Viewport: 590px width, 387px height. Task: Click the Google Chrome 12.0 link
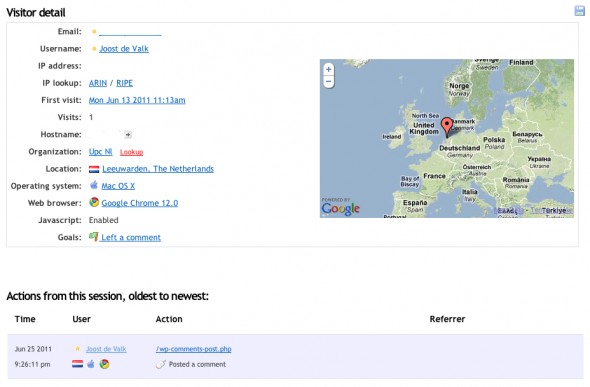(140, 203)
